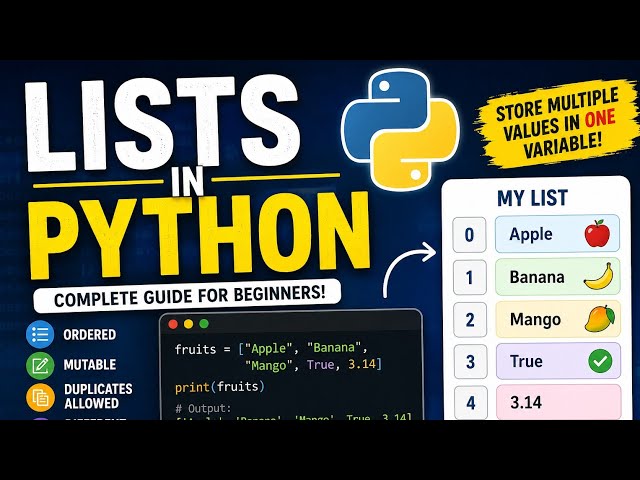
Task: Click the MUTABLE label
Action: click(x=90, y=364)
